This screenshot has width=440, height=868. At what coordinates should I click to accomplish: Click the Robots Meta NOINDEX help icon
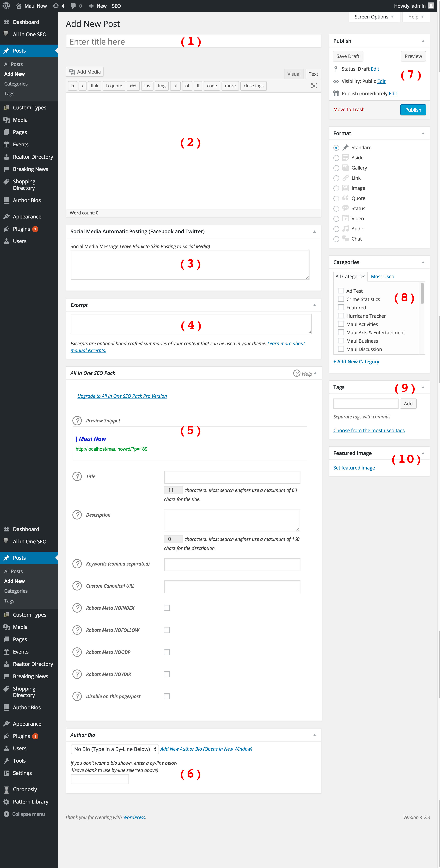[77, 608]
